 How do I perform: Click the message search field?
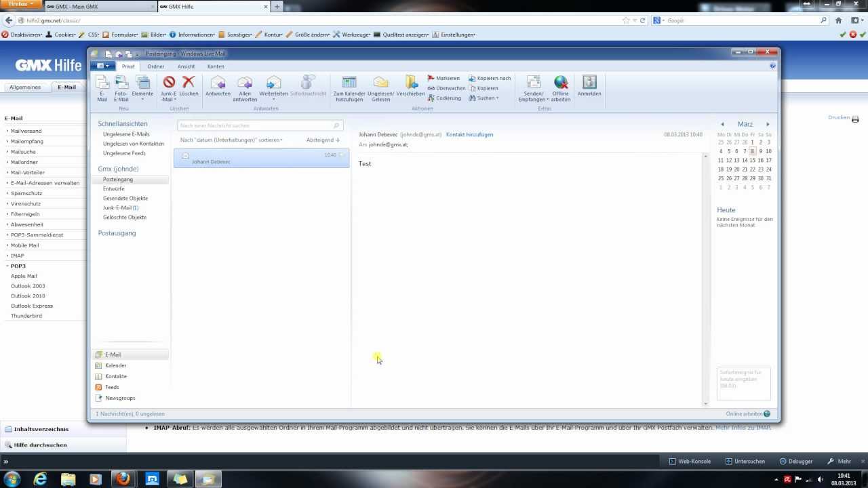(260, 125)
